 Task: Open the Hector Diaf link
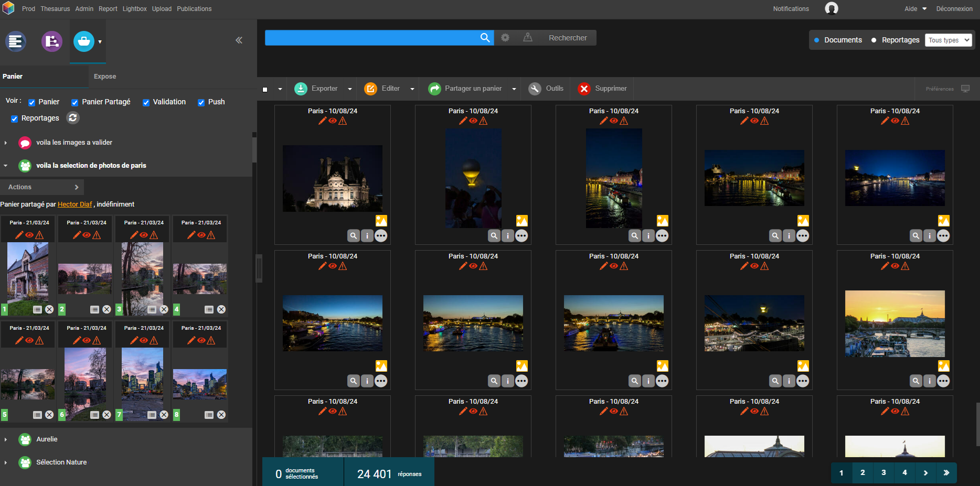[74, 204]
